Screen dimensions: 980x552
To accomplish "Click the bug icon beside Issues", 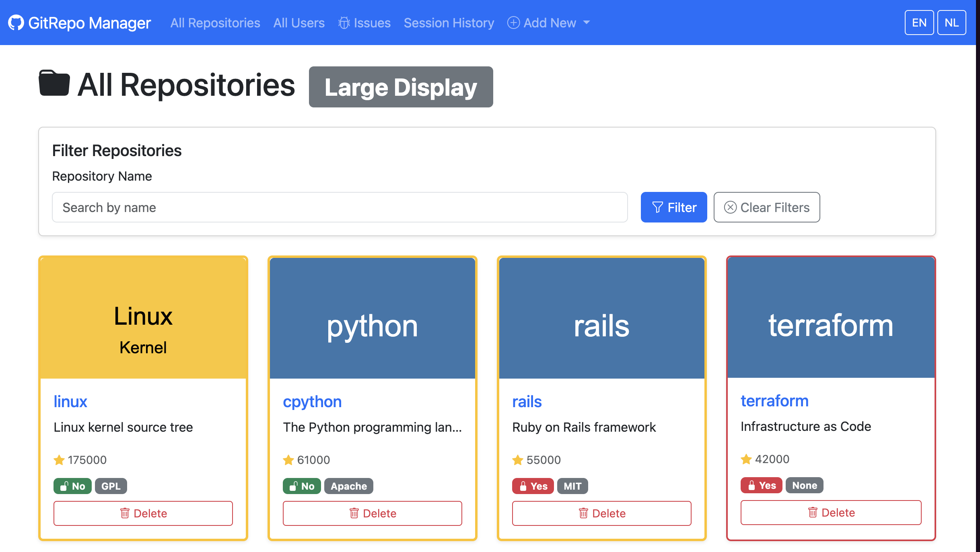I will pyautogui.click(x=344, y=23).
